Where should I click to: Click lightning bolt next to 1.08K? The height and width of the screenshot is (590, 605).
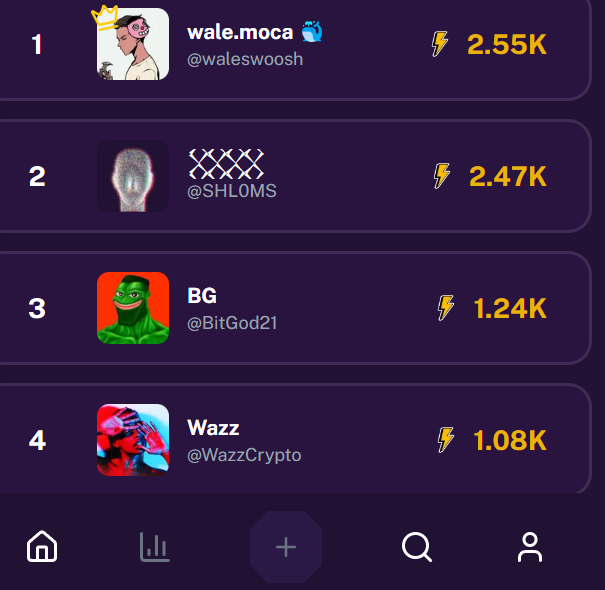pyautogui.click(x=446, y=440)
